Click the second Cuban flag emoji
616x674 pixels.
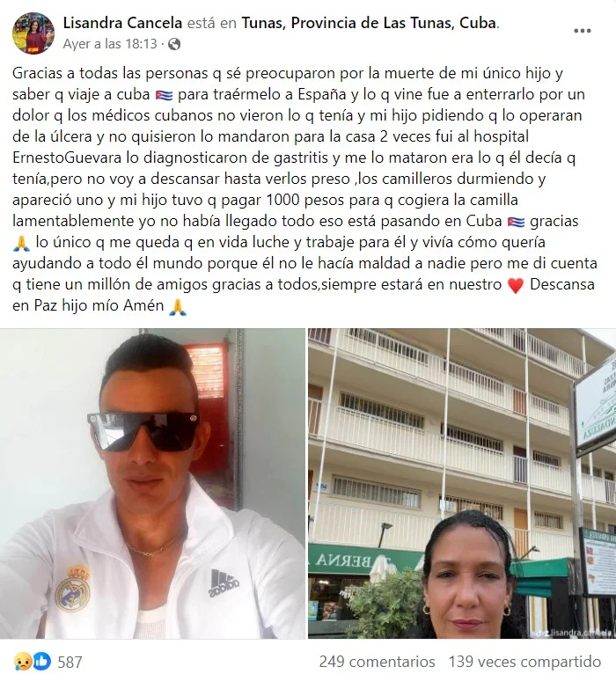click(x=516, y=223)
